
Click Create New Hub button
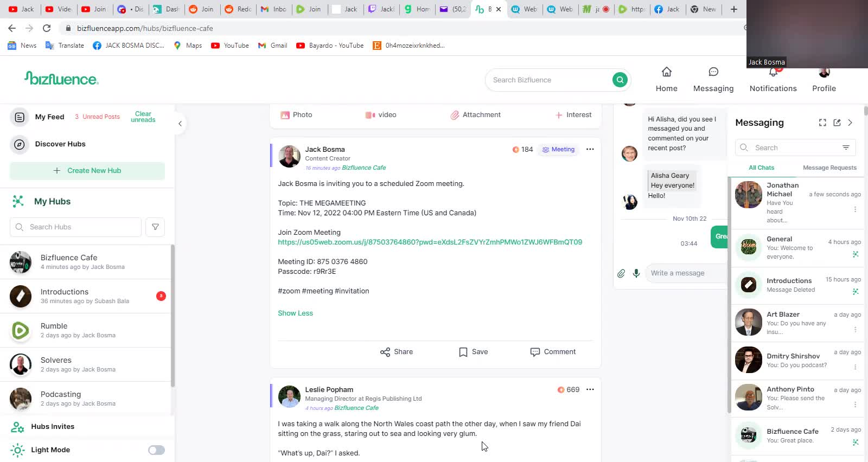(x=87, y=171)
